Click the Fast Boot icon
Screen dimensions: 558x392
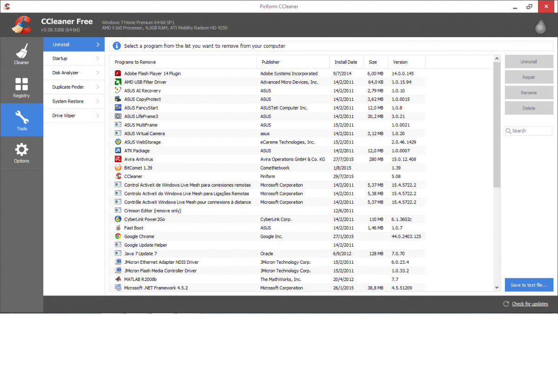point(118,228)
